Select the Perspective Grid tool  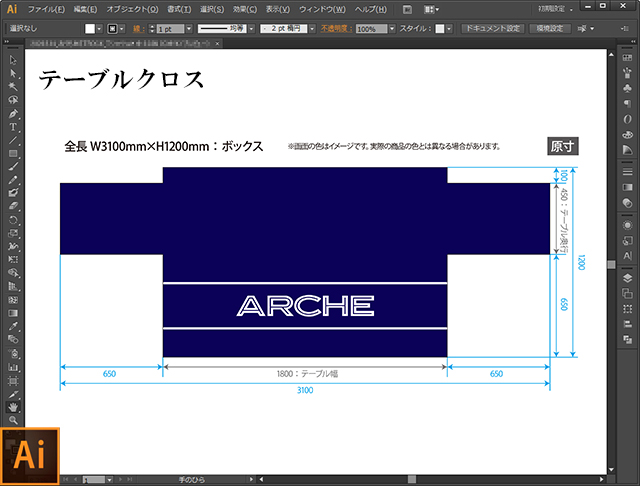13,286
